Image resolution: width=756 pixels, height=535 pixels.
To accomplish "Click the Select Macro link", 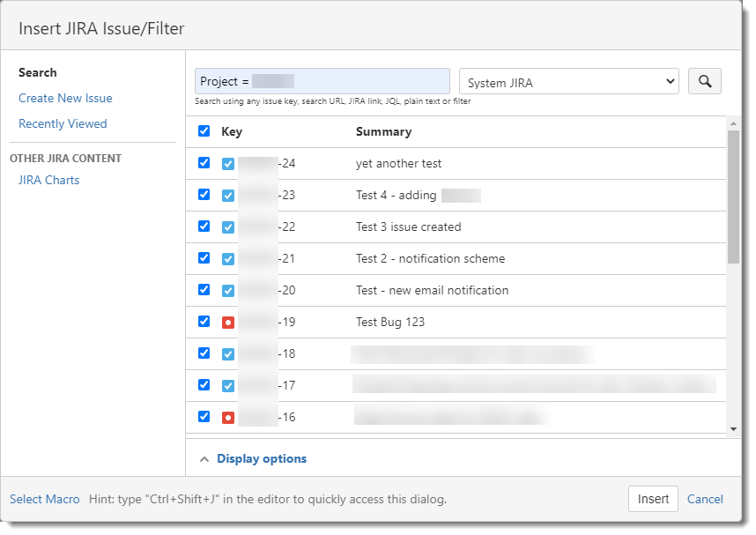I will tap(45, 499).
